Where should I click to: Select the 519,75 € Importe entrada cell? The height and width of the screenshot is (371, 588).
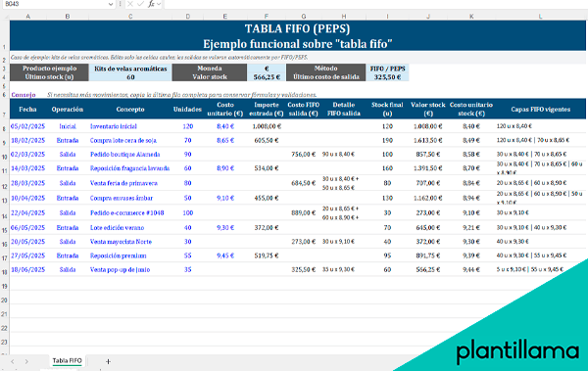tap(267, 255)
